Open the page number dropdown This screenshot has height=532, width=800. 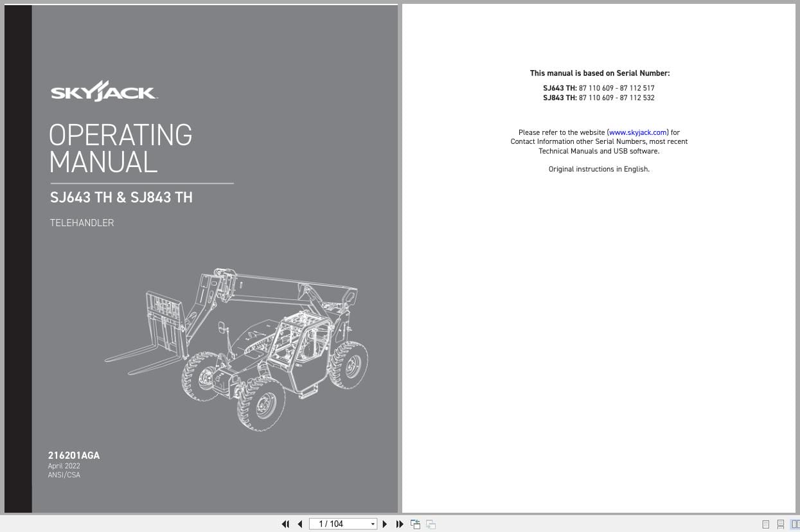point(373,524)
